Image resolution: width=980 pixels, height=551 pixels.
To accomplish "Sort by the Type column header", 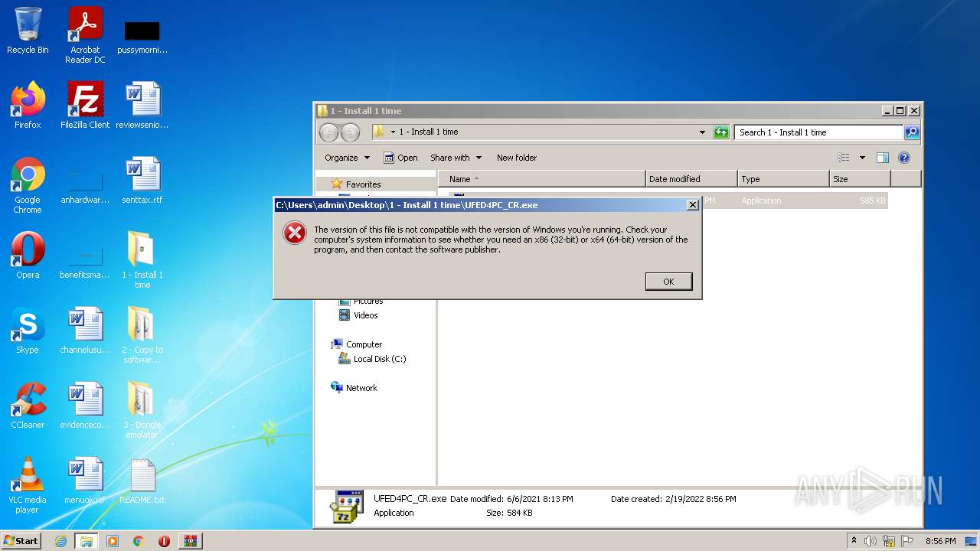I will click(x=783, y=179).
